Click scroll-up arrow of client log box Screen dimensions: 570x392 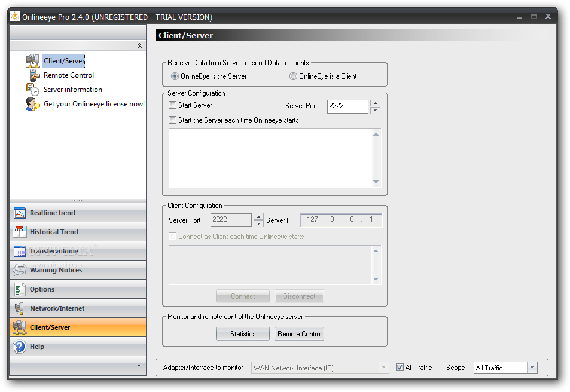(376, 250)
